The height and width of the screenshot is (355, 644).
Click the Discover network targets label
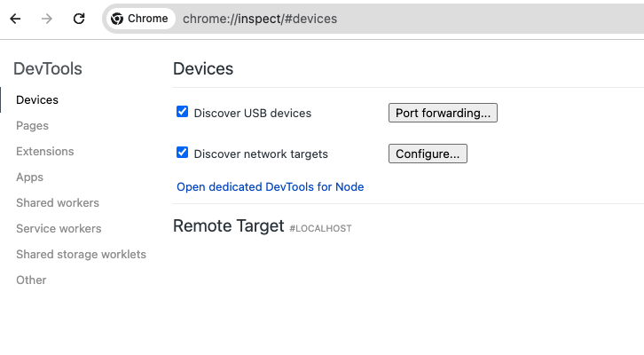coord(260,154)
